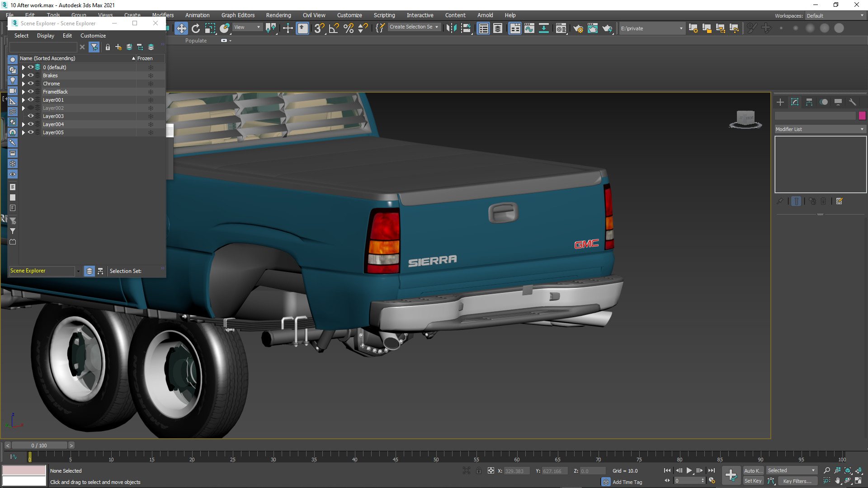Select the Move transform tool
The width and height of the screenshot is (868, 488).
(x=181, y=28)
